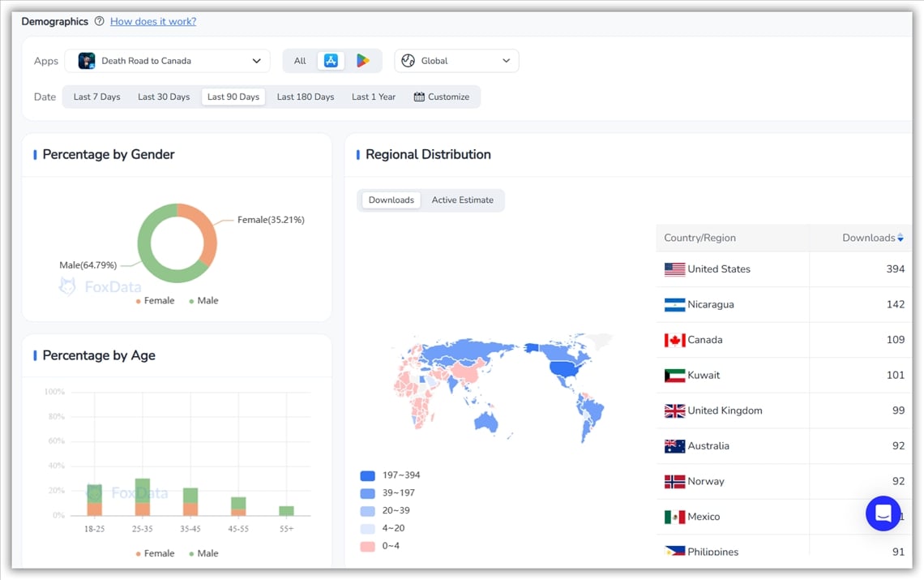Open the chat support bubble
This screenshot has height=580, width=924.
click(x=883, y=513)
